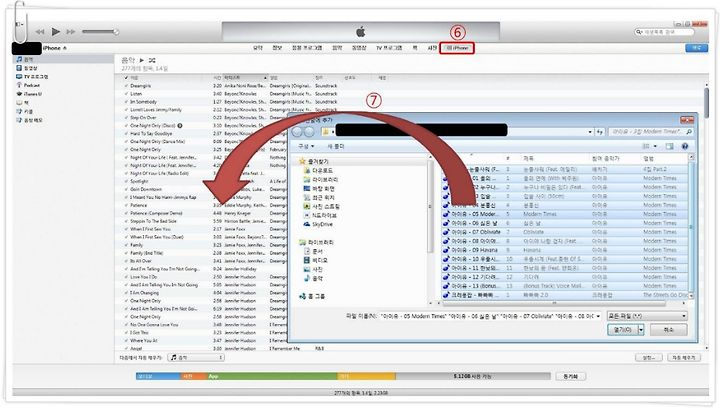
Task: Click the file dialog search box
Action: click(x=650, y=132)
